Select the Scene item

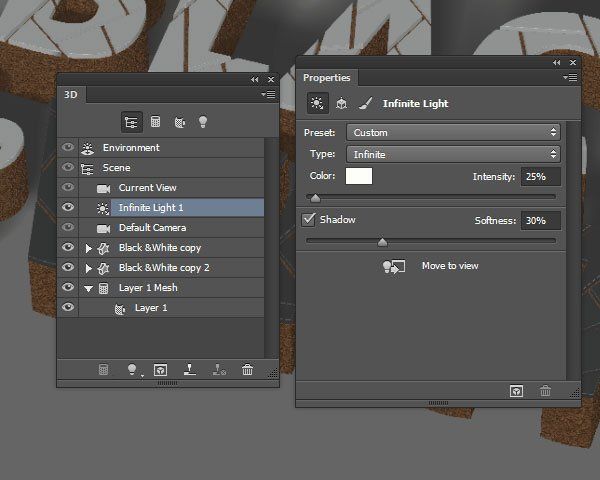[x=171, y=168]
